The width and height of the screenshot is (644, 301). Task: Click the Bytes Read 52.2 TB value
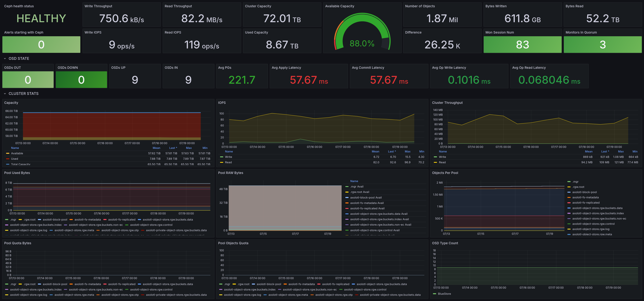click(603, 18)
